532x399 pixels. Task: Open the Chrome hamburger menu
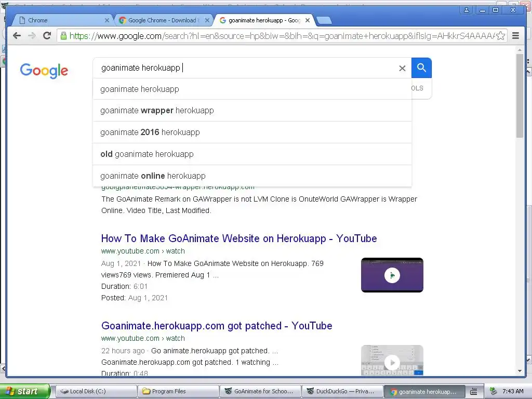click(x=515, y=36)
